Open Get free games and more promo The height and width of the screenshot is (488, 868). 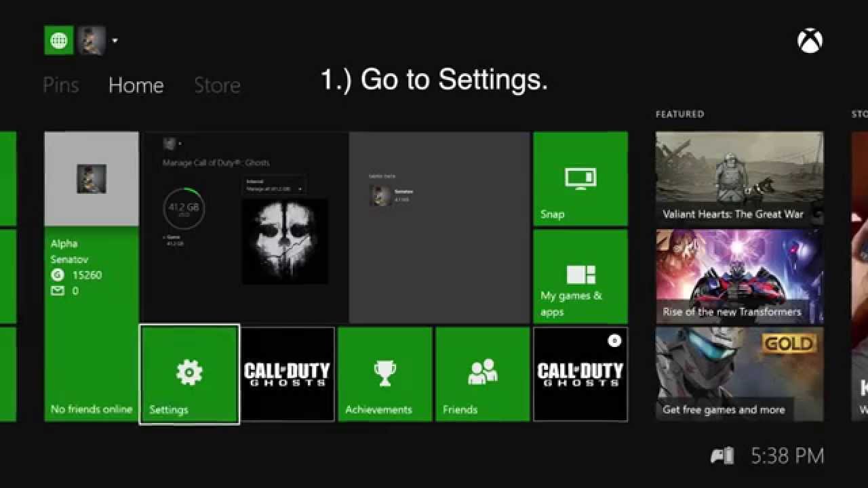[740, 374]
